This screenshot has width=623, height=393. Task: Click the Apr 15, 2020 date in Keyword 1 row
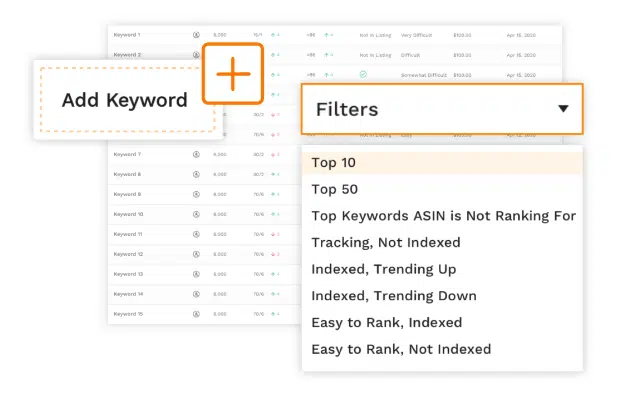(x=521, y=35)
